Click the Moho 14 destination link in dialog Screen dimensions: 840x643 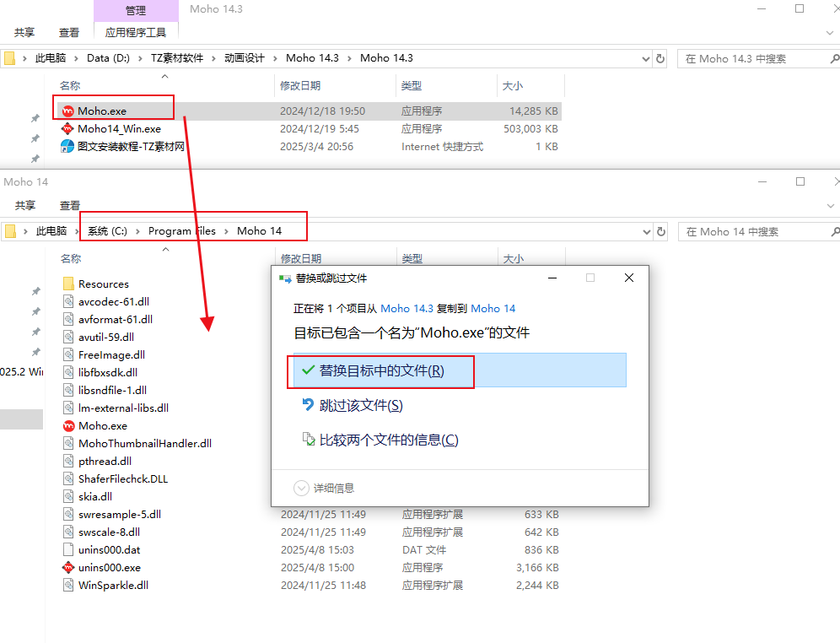pos(493,309)
